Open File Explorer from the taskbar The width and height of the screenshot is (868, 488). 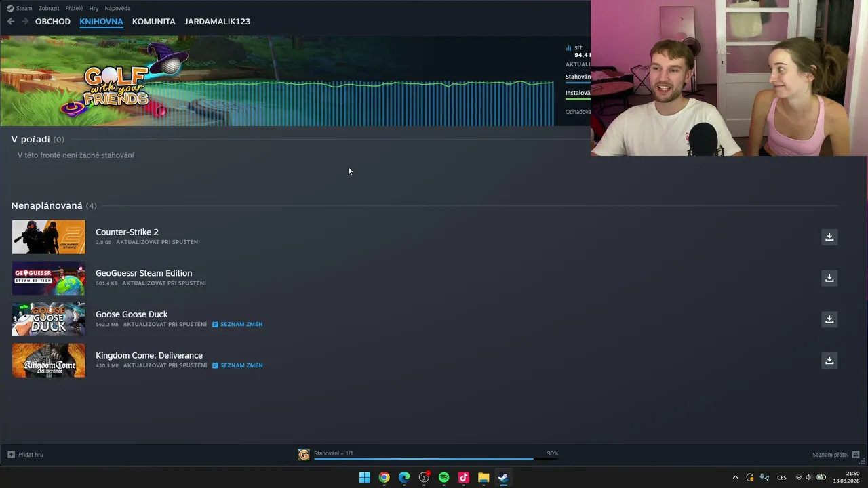(484, 477)
